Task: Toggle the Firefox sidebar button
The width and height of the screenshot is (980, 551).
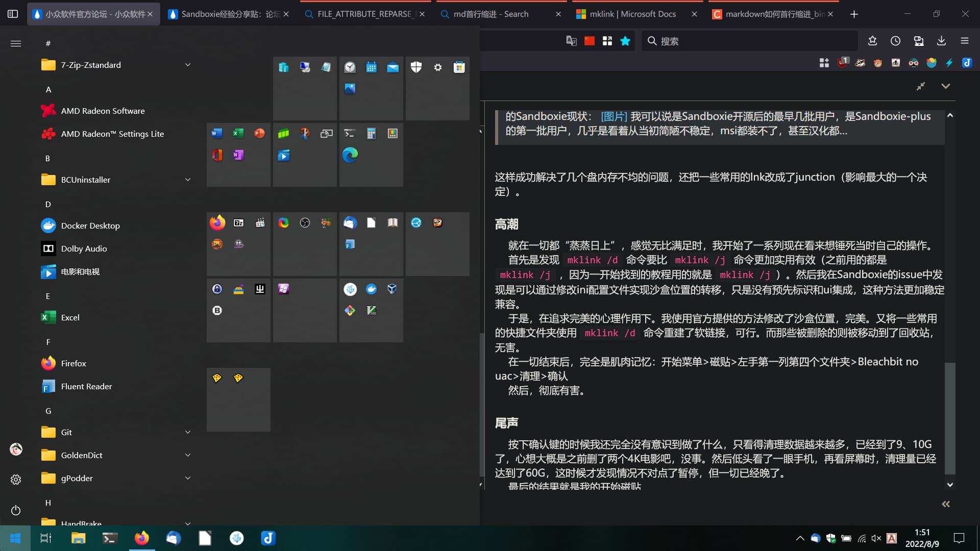Action: 13,14
